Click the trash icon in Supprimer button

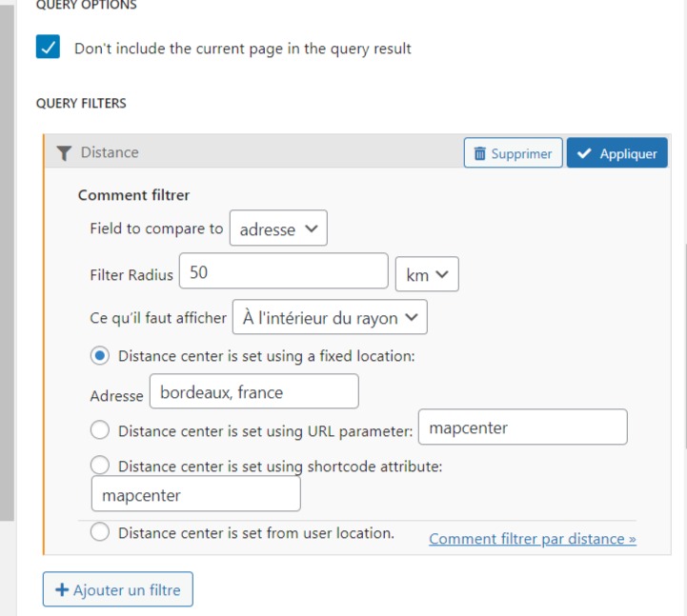pyautogui.click(x=479, y=153)
